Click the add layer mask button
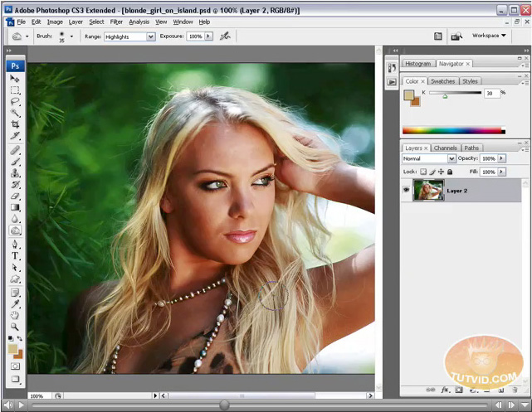 459,390
